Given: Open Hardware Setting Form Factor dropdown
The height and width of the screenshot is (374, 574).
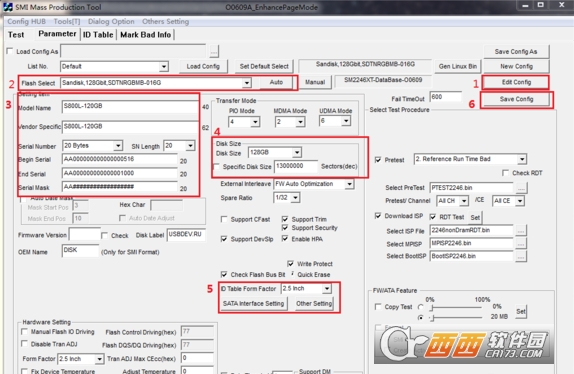Looking at the screenshot, I should click(x=99, y=359).
